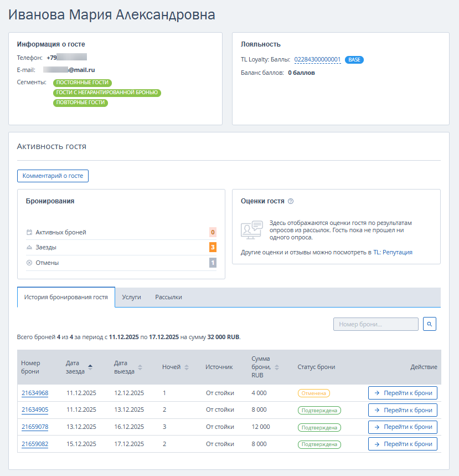The height and width of the screenshot is (476, 459).
Task: Switch to the Рассылки tab
Action: [168, 297]
